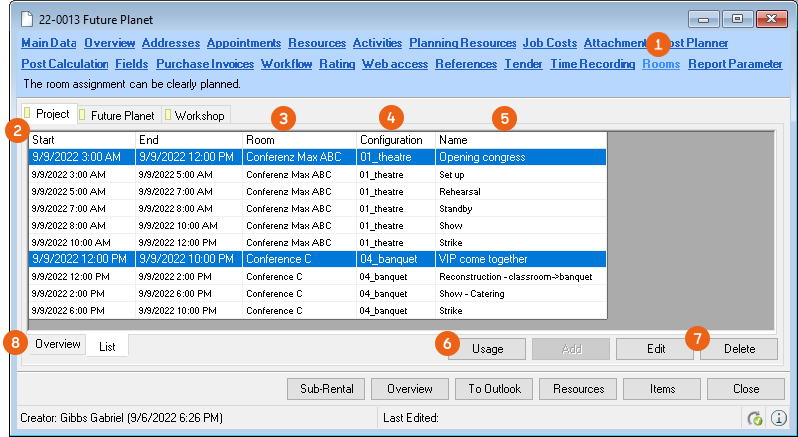Navigate to Time Recording
Image resolution: width=798 pixels, height=437 pixels.
592,64
